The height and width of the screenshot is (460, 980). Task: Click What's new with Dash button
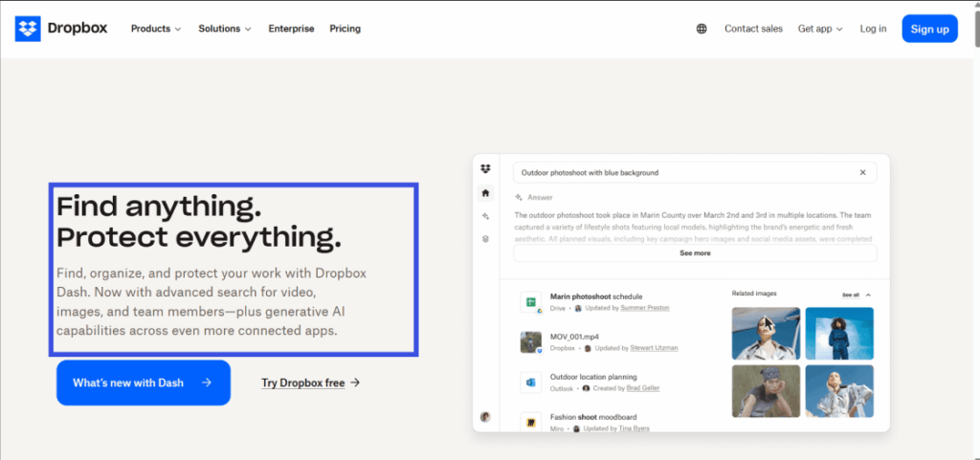coord(144,383)
